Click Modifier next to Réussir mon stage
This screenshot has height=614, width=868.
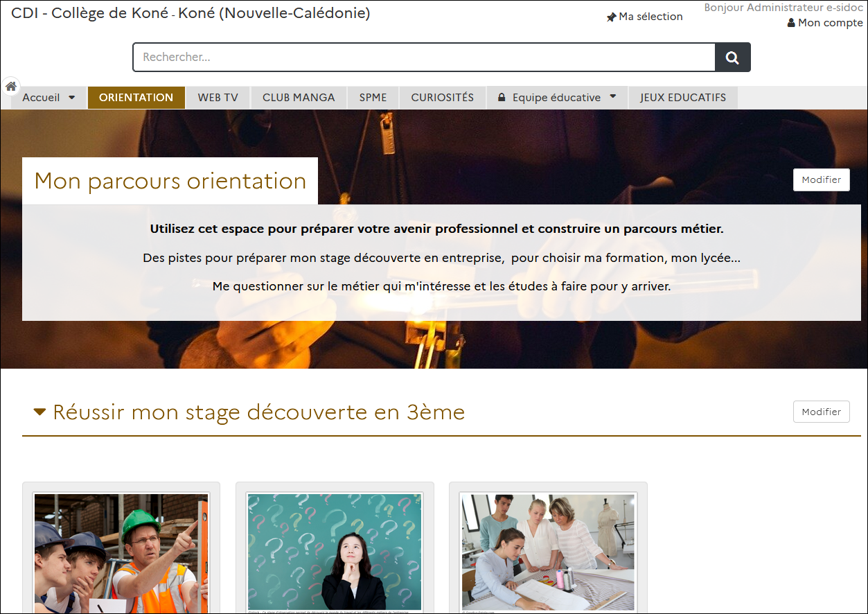821,412
